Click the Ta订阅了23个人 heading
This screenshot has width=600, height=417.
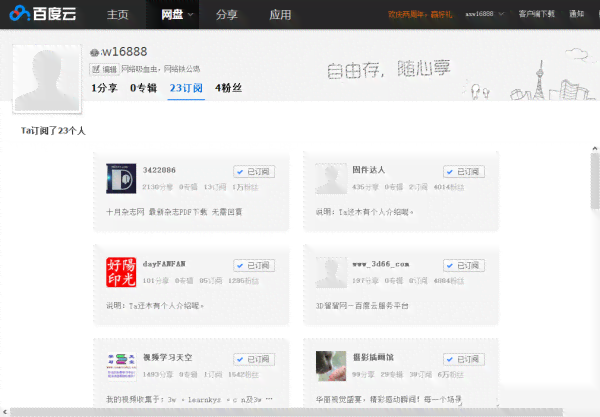53,131
